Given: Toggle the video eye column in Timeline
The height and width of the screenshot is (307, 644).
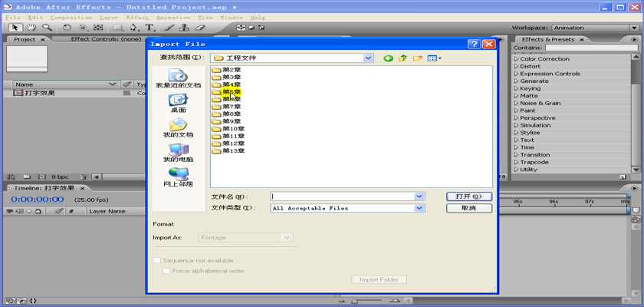Looking at the screenshot, I should point(10,211).
